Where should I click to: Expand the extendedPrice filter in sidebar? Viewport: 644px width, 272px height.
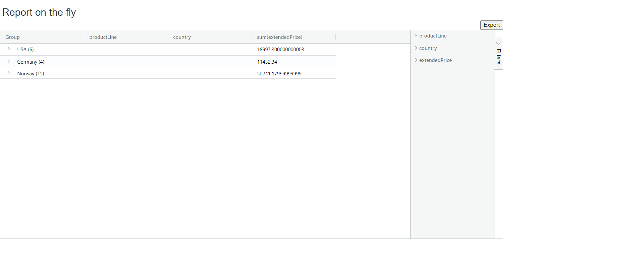pos(416,60)
